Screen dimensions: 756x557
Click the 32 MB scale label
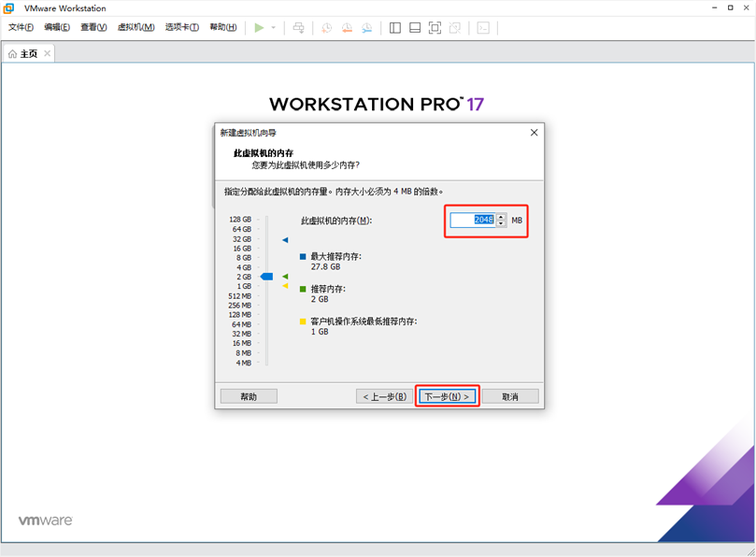[x=241, y=334]
